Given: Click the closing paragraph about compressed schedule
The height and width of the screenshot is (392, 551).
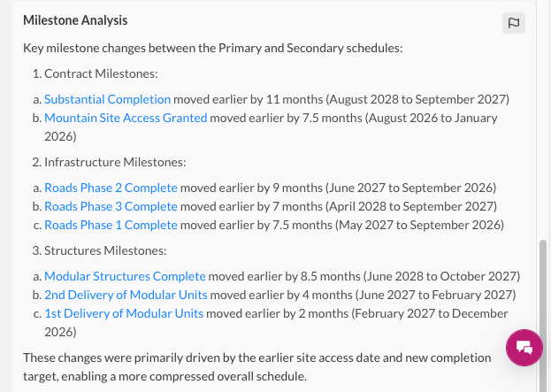Looking at the screenshot, I should (256, 367).
